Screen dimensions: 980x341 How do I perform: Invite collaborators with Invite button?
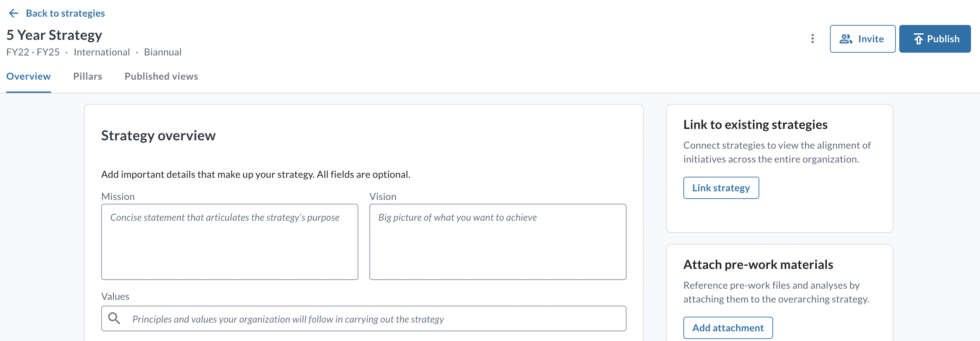863,39
